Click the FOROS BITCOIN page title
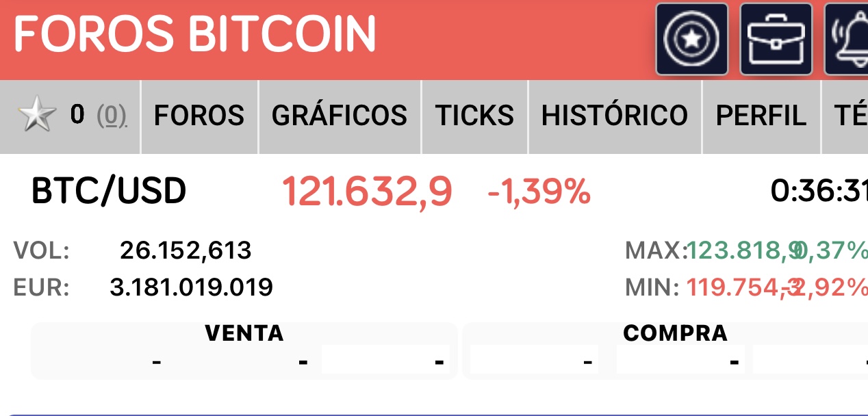Image resolution: width=868 pixels, height=416 pixels. point(195,34)
